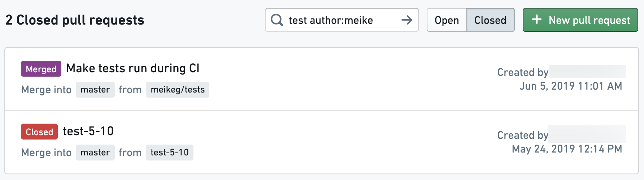Click the plus icon on New pull request
Image resolution: width=644 pixels, height=180 pixels.
click(x=537, y=20)
